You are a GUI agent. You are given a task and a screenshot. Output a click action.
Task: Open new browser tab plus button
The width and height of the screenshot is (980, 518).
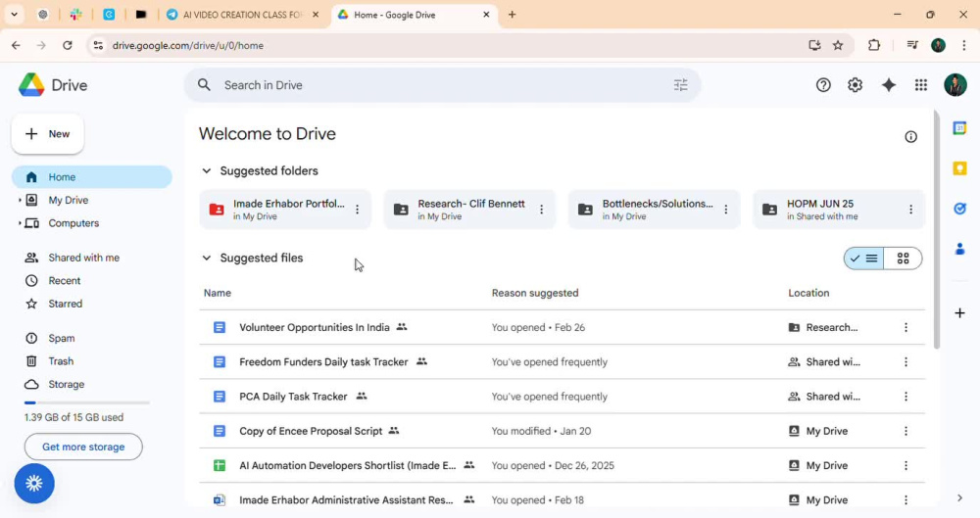512,15
